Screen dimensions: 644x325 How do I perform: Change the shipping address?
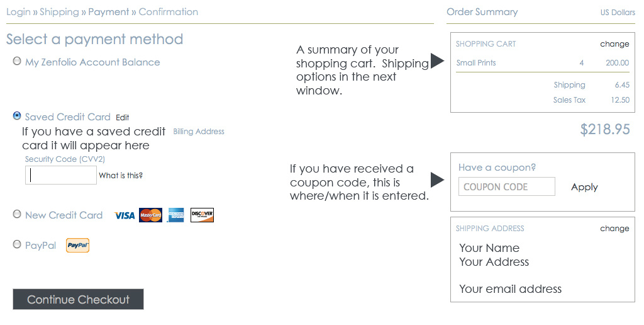pyautogui.click(x=614, y=229)
